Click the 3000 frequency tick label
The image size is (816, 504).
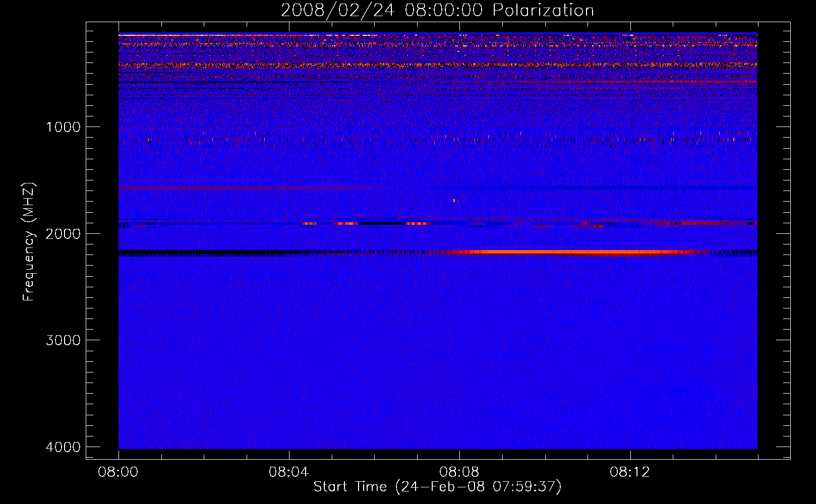[63, 340]
